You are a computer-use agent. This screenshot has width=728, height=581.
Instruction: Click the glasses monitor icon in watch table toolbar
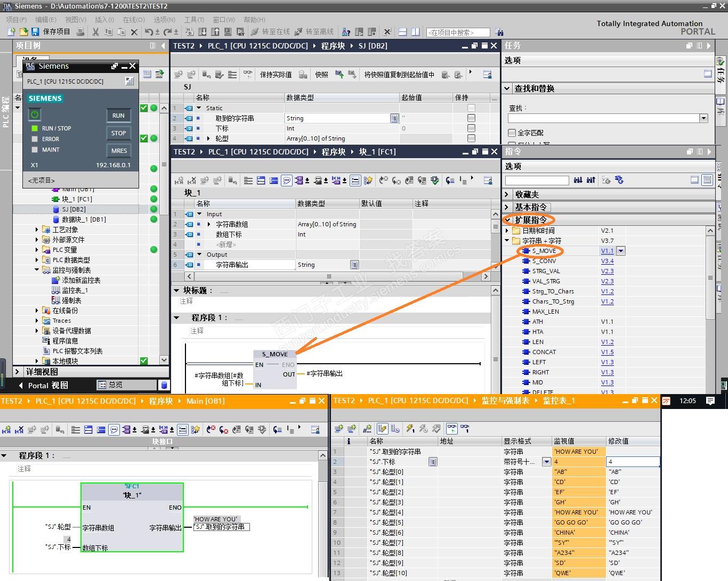click(452, 428)
